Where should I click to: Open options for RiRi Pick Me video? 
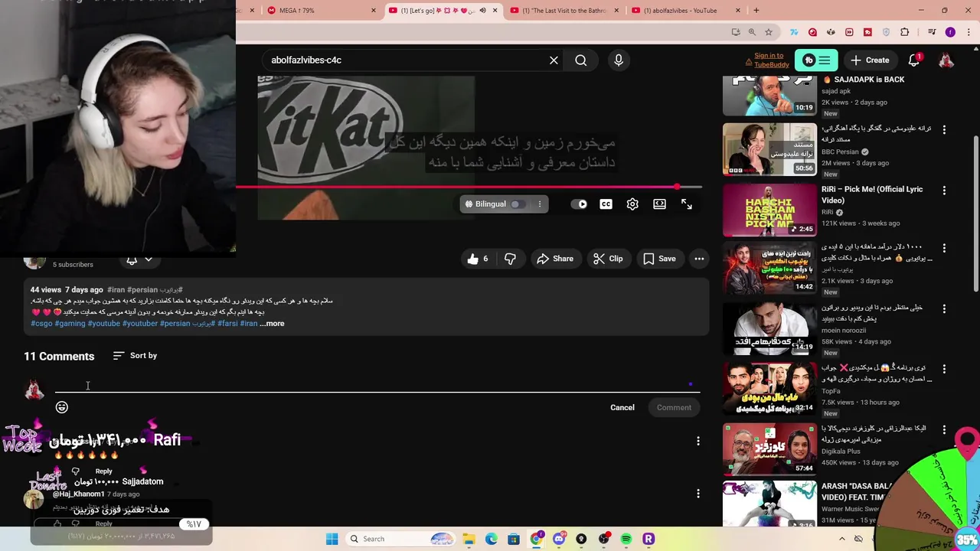click(x=944, y=191)
